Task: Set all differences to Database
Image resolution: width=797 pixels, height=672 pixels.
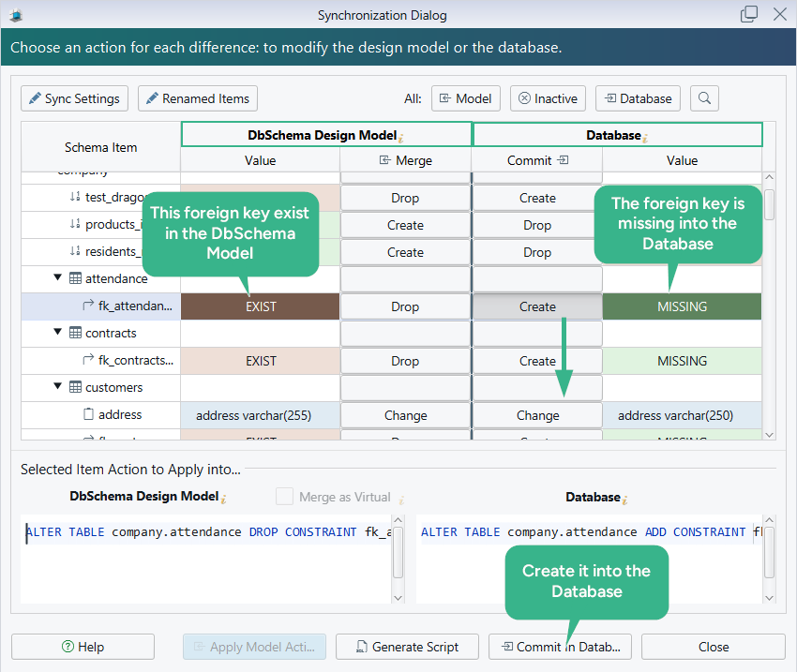Action: pos(638,98)
